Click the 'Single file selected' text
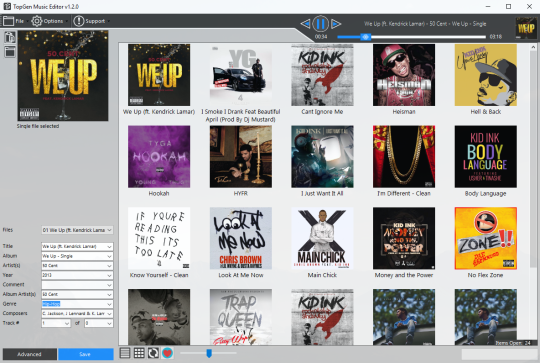Viewport: 540px width, 363px height. pyautogui.click(x=38, y=126)
